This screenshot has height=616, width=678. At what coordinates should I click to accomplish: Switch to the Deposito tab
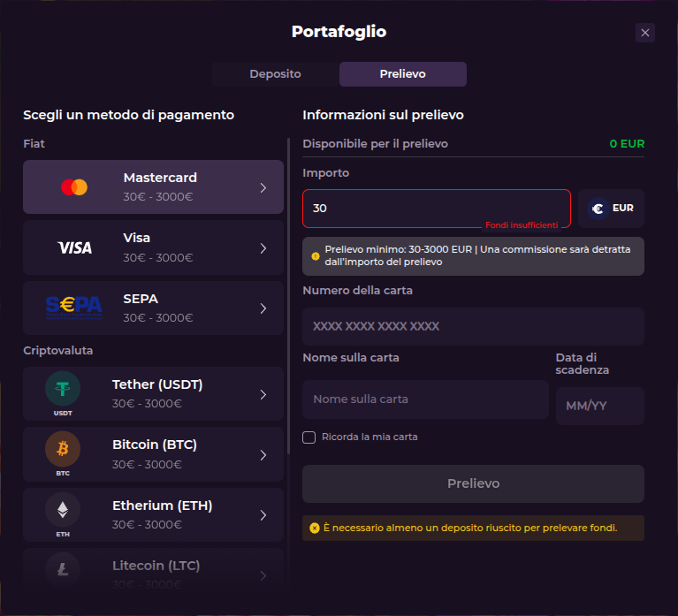tap(275, 74)
